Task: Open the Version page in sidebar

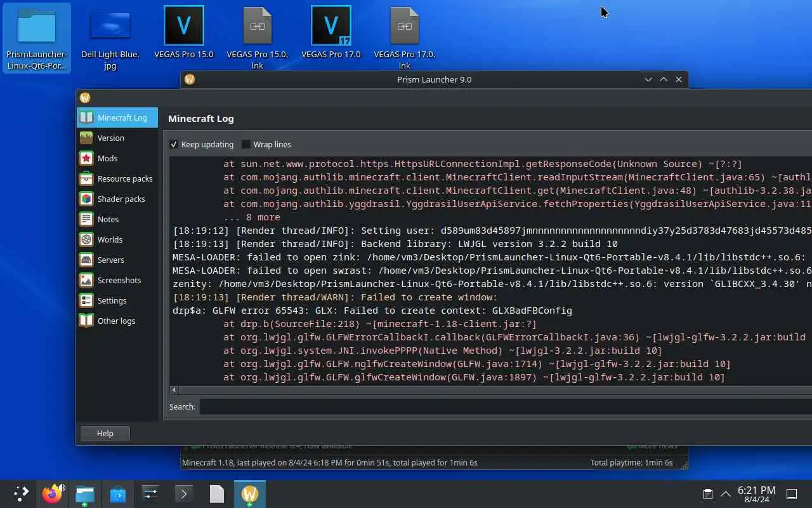Action: click(x=117, y=138)
